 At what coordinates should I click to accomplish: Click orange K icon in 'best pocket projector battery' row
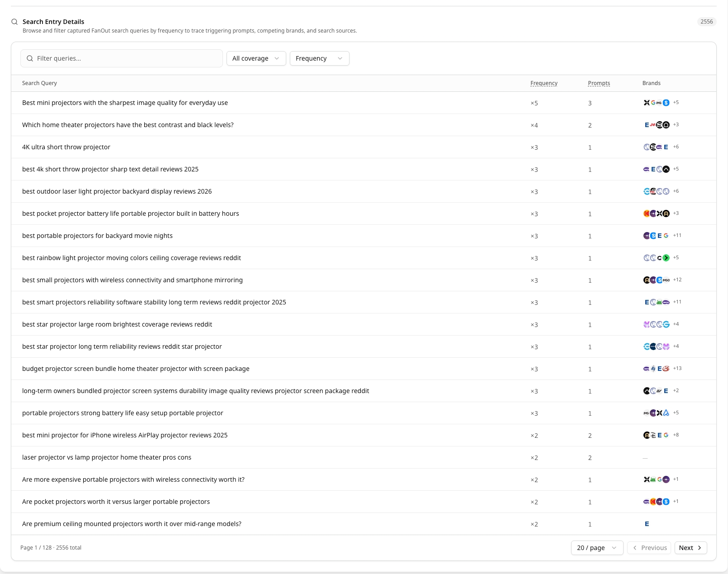tap(647, 213)
